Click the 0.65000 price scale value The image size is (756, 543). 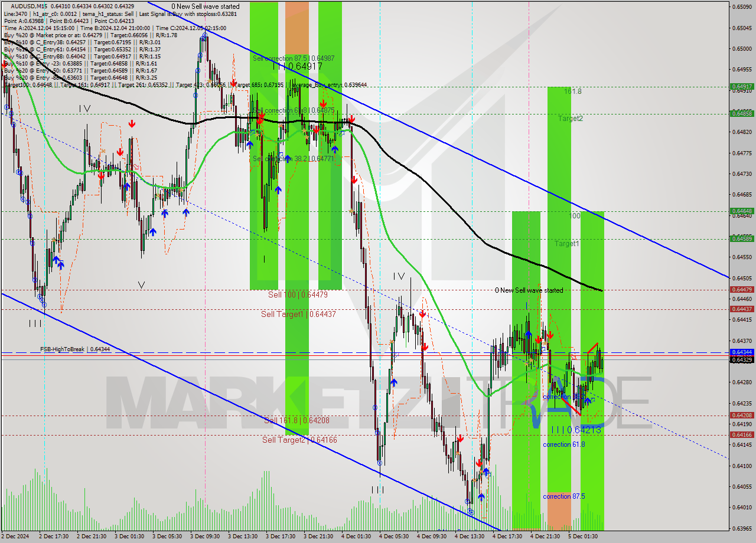(x=742, y=48)
